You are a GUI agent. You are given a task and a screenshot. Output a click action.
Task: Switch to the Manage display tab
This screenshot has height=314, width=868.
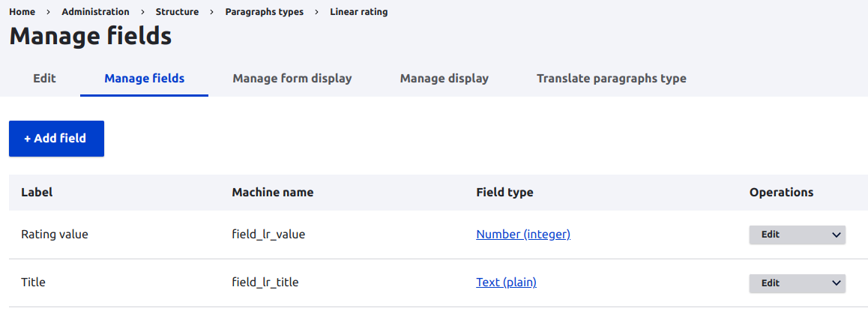pos(444,78)
